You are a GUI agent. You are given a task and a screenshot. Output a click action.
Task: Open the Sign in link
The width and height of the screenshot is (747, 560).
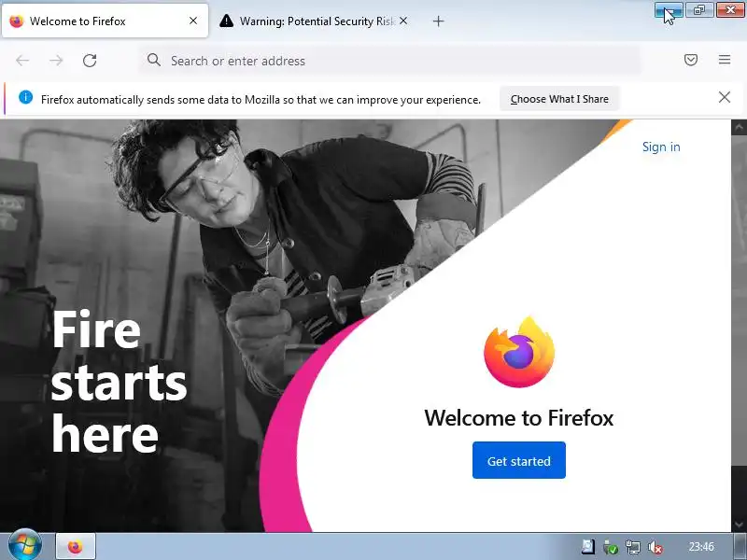tap(661, 147)
